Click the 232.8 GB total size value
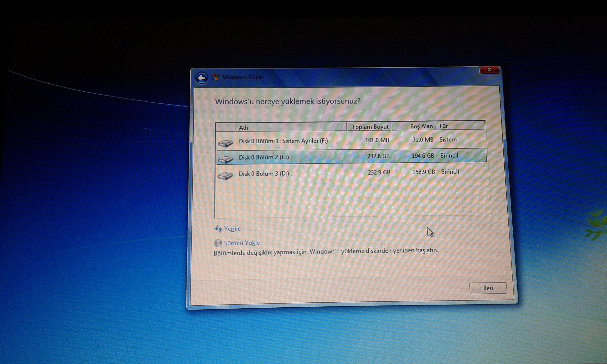Screen dimensions: 607x364 [378, 156]
